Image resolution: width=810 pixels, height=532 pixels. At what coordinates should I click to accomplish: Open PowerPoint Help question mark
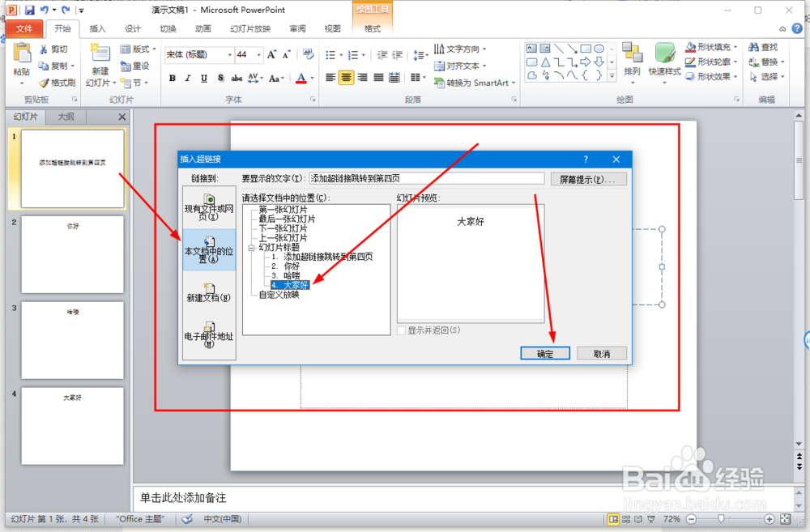click(x=797, y=28)
